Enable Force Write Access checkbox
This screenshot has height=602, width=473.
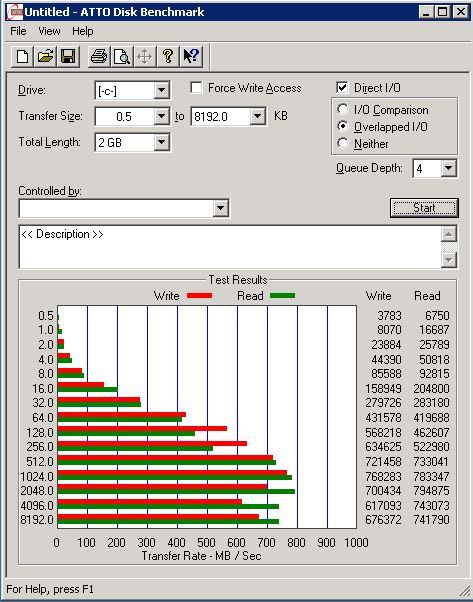[197, 88]
